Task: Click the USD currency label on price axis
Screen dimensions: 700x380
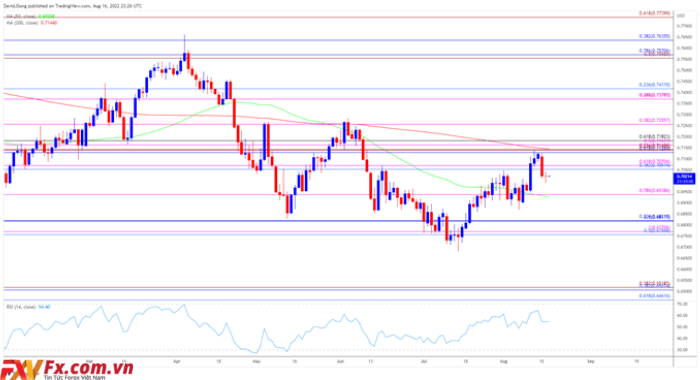Action: click(x=681, y=16)
